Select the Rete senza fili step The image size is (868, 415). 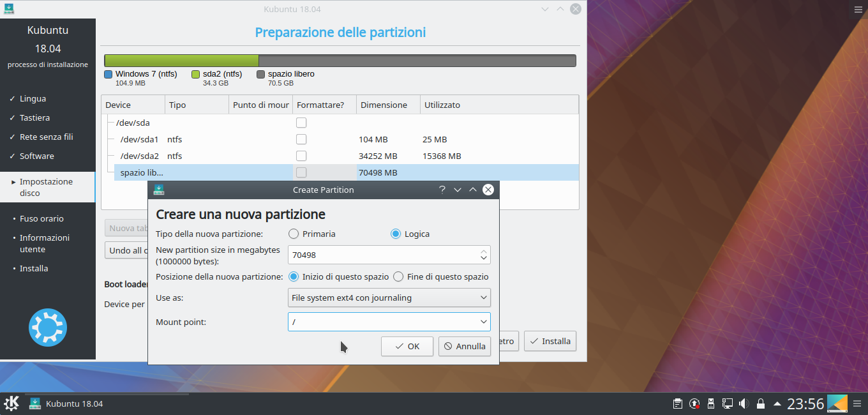46,137
